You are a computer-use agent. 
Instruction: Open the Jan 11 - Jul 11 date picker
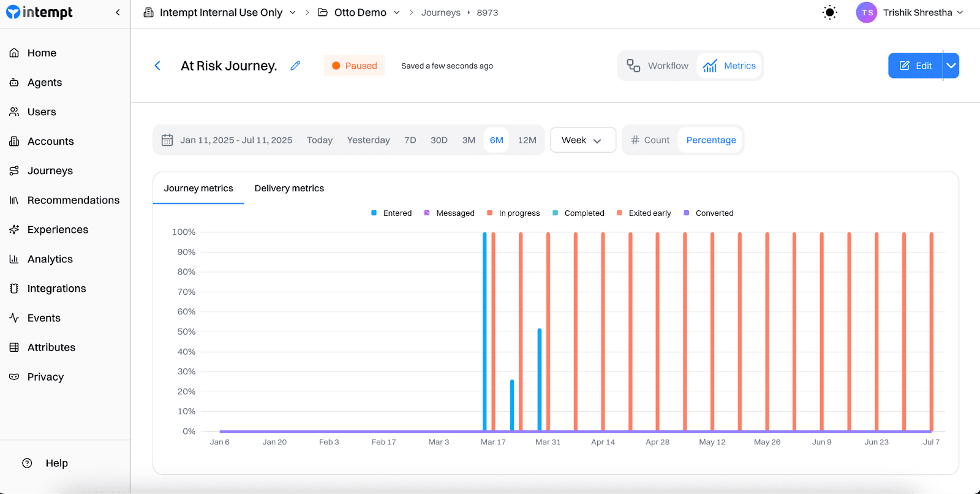236,140
